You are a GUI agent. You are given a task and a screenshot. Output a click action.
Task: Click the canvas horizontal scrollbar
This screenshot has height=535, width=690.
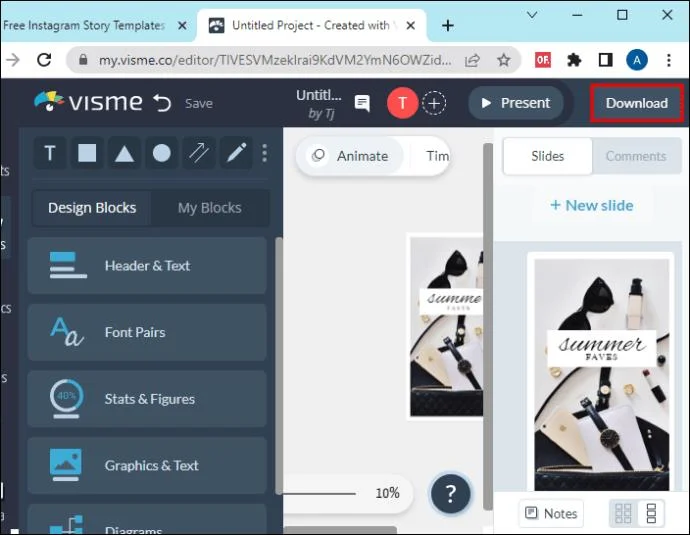(340, 530)
